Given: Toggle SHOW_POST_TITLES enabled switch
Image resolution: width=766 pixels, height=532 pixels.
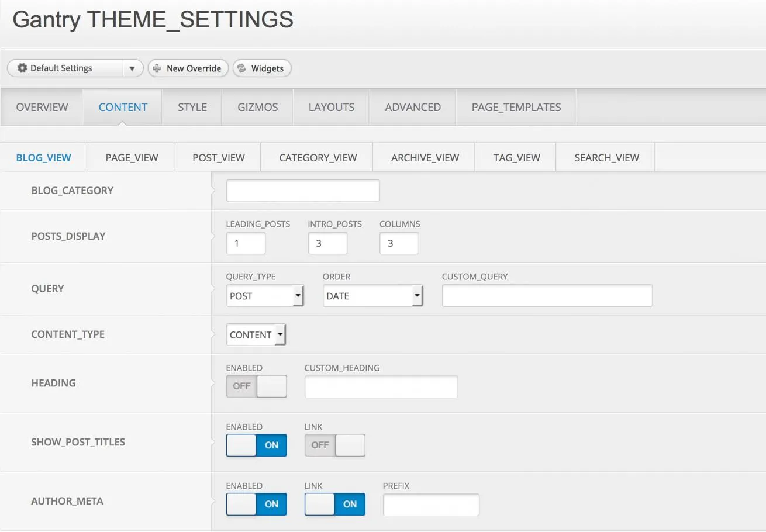Looking at the screenshot, I should point(257,445).
